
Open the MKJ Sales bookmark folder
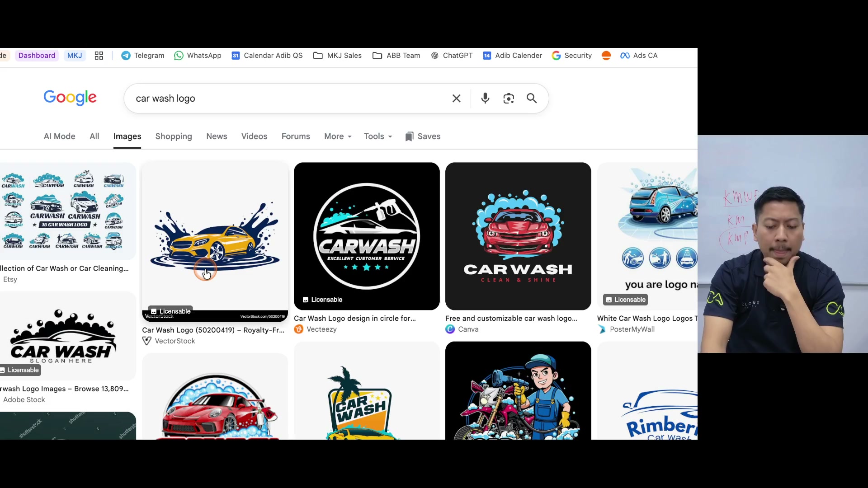337,56
